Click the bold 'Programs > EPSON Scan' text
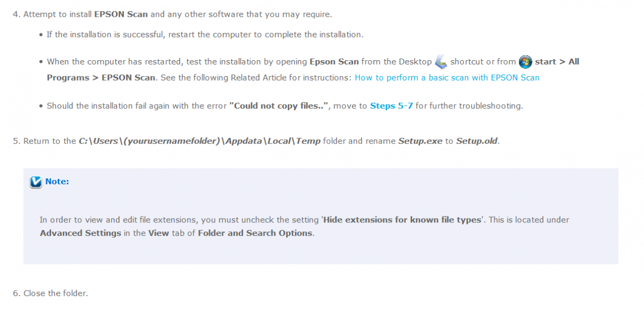Image resolution: width=644 pixels, height=311 pixels. click(x=101, y=77)
